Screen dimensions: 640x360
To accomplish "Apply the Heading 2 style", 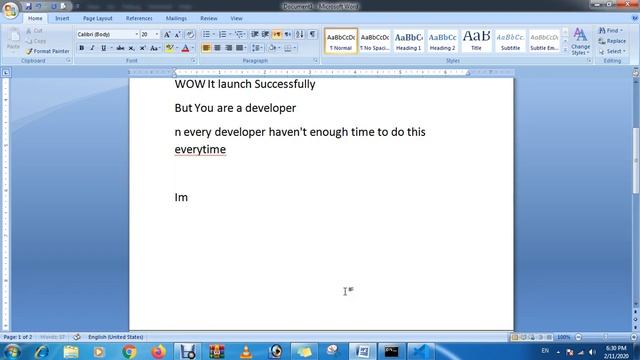I will 442,41.
